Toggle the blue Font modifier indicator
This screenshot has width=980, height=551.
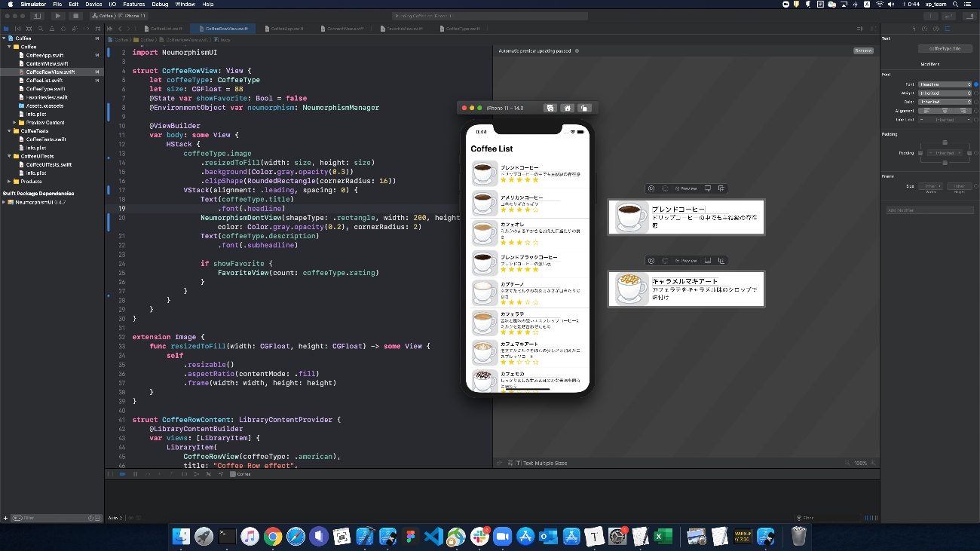(x=977, y=84)
